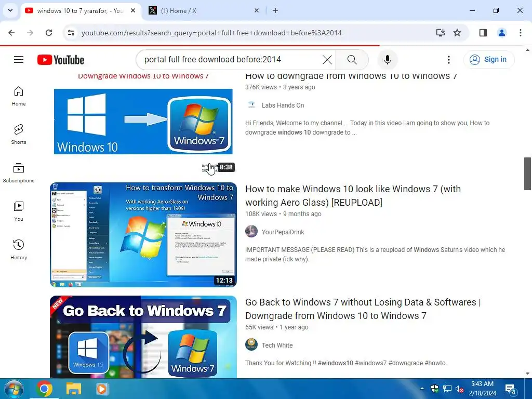
Task: Toggle the Chrome side panel
Action: click(x=483, y=33)
